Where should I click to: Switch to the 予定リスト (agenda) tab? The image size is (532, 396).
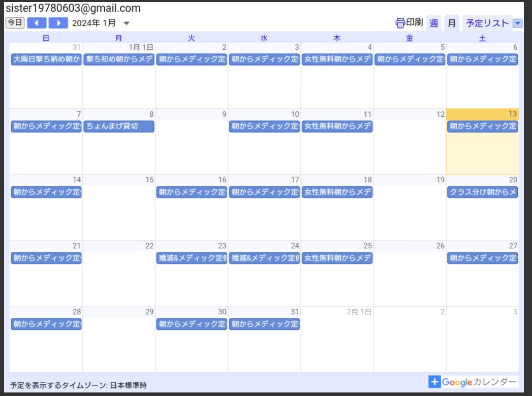pyautogui.click(x=487, y=23)
